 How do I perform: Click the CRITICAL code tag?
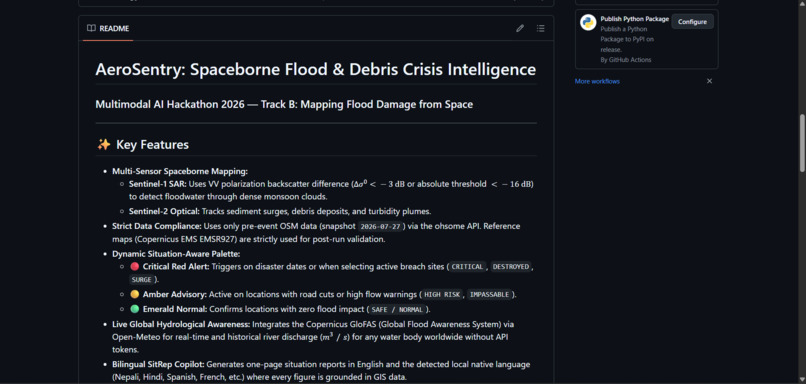467,267
